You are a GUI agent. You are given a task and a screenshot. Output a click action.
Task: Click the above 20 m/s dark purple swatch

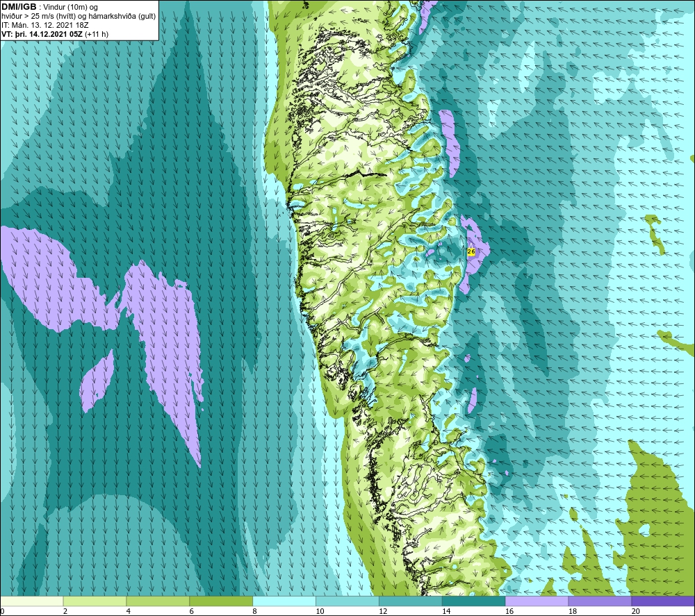point(663,601)
